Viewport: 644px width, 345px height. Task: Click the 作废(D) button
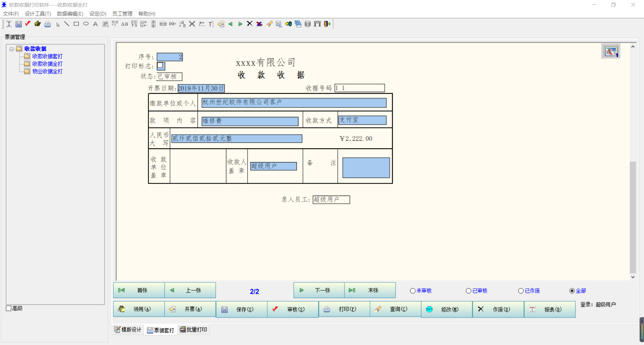(x=498, y=309)
